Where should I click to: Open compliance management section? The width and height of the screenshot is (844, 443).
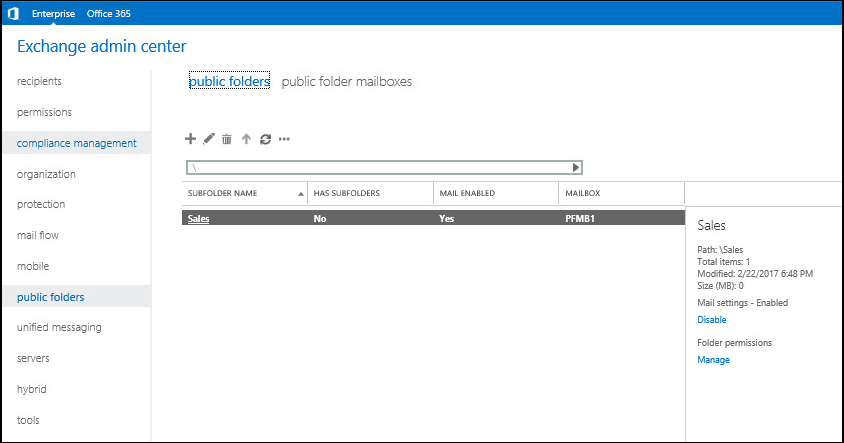pyautogui.click(x=77, y=143)
